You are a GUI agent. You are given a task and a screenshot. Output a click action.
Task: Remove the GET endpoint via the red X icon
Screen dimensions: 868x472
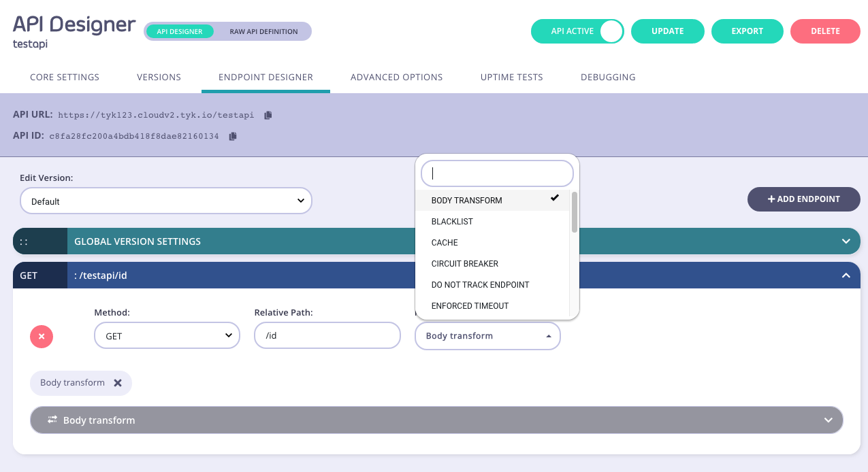coord(41,336)
